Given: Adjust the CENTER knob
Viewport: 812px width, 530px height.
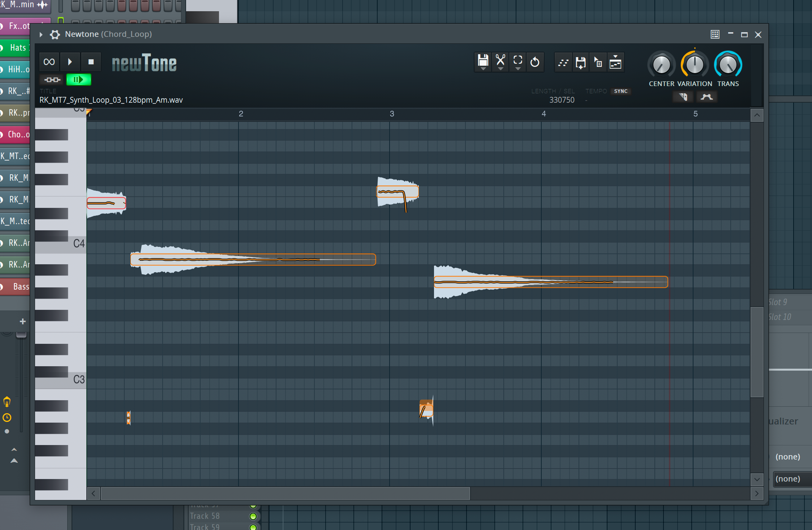Looking at the screenshot, I should point(661,65).
